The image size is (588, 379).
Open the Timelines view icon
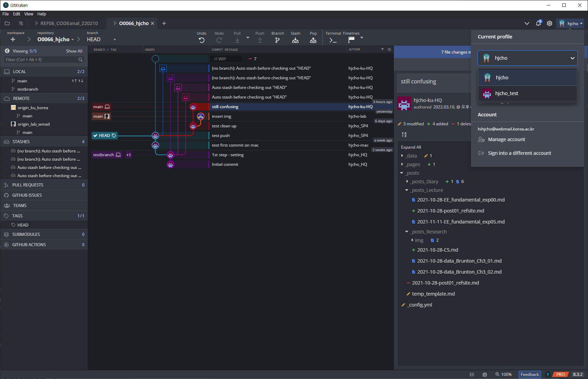(x=352, y=39)
